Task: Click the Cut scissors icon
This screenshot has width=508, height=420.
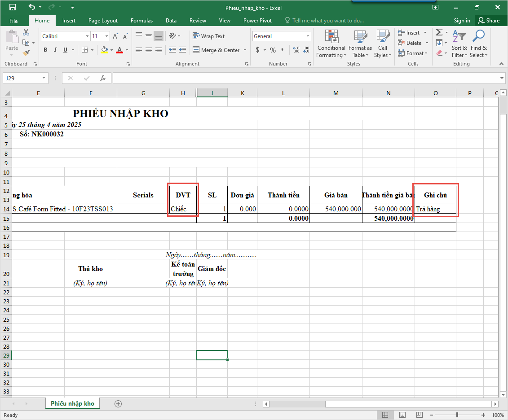Action: [x=26, y=32]
